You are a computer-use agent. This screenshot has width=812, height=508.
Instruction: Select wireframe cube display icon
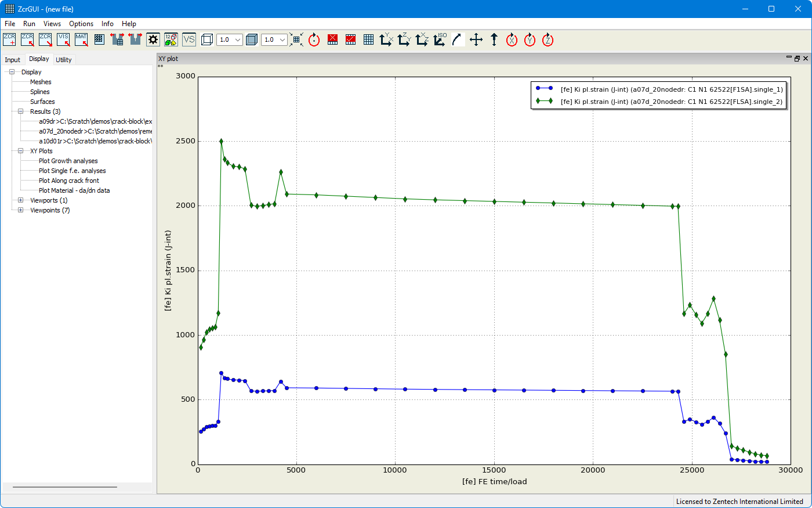point(207,39)
